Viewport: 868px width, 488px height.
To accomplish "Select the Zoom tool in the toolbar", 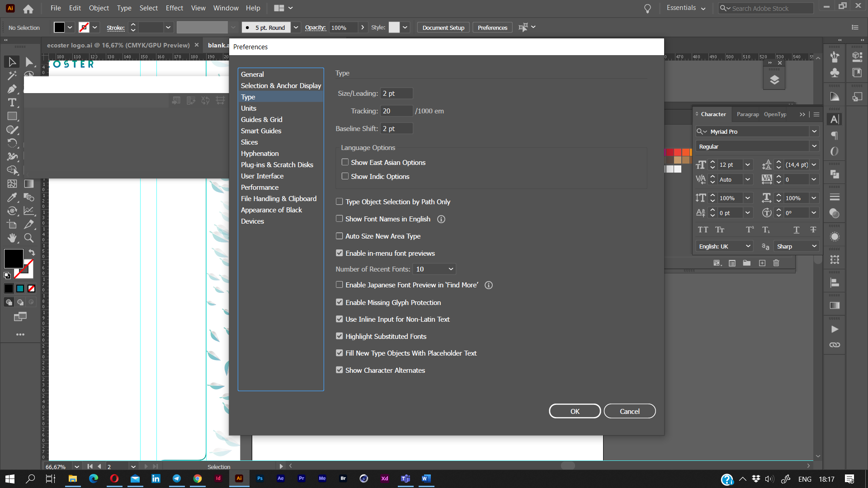I will pos(28,238).
